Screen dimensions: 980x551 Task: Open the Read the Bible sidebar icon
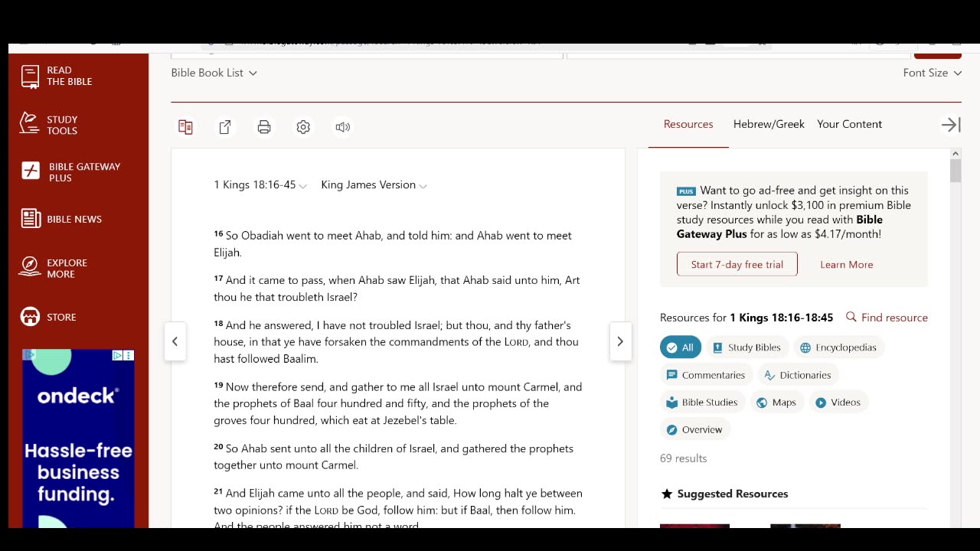[x=31, y=76]
